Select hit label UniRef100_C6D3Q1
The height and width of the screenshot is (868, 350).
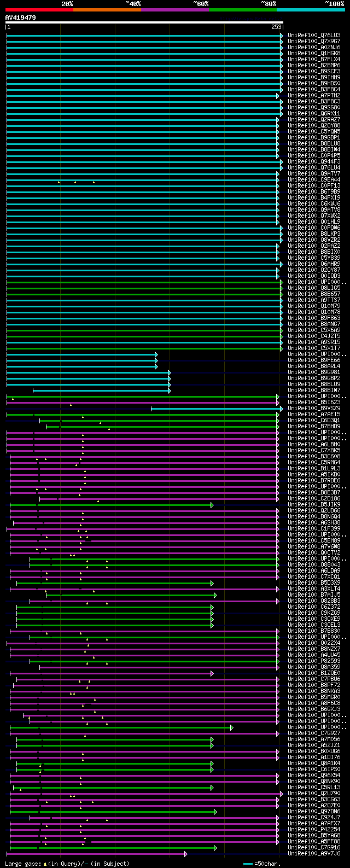click(x=314, y=421)
